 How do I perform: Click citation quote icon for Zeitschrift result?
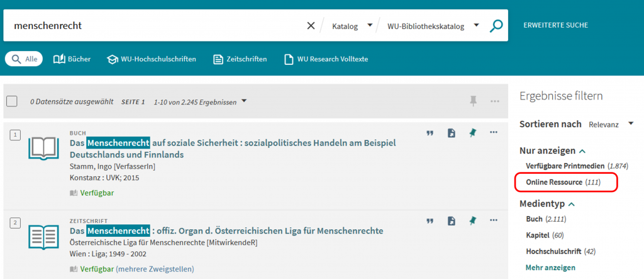tap(430, 221)
